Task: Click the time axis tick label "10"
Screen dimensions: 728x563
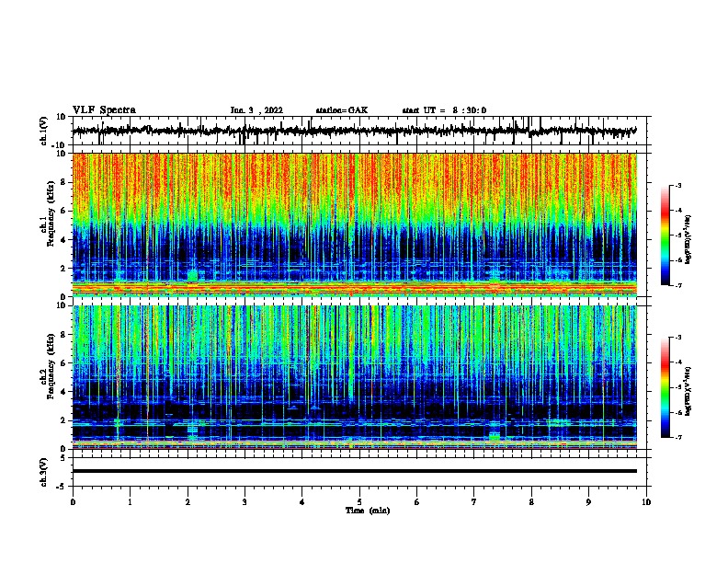Action: pyautogui.click(x=646, y=502)
